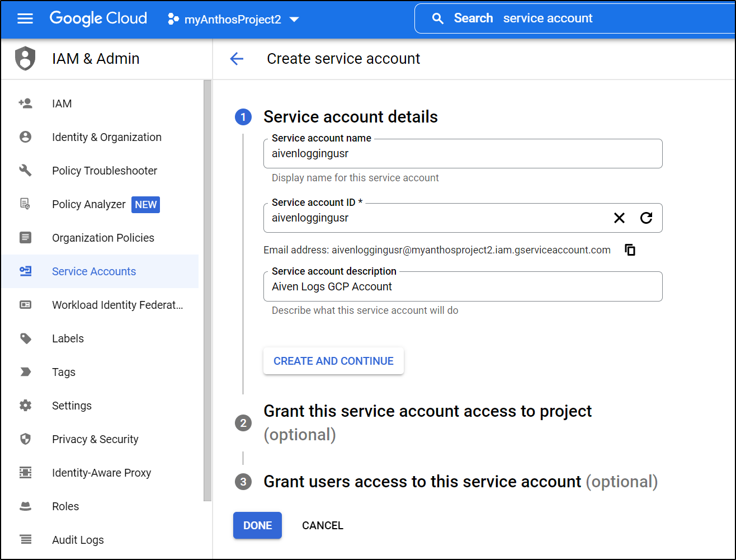Click the IAM add-person icon
The height and width of the screenshot is (560, 736).
tap(25, 103)
